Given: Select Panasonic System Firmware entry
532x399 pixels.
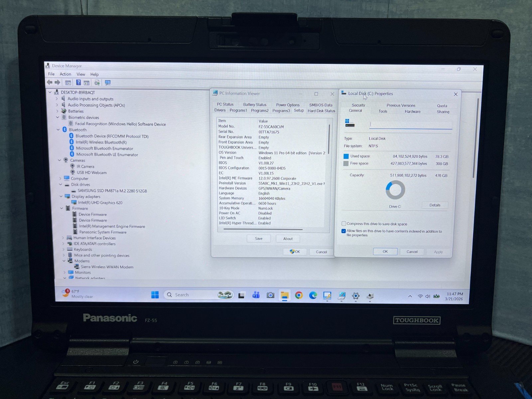Looking at the screenshot, I should 103,232.
